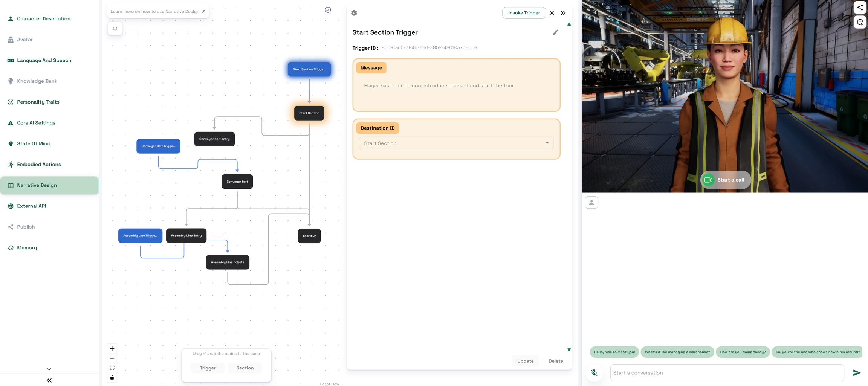Collapse the left sidebar
This screenshot has height=386, width=868.
pyautogui.click(x=49, y=380)
